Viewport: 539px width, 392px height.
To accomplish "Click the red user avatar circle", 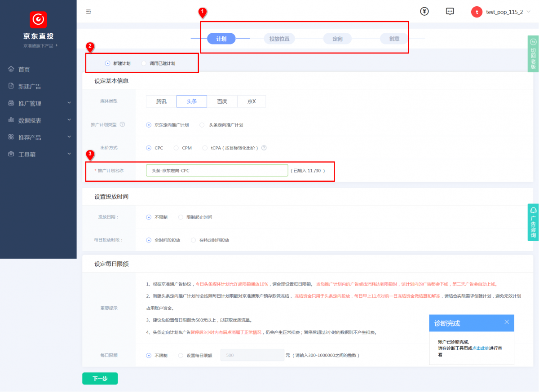I will coord(477,12).
